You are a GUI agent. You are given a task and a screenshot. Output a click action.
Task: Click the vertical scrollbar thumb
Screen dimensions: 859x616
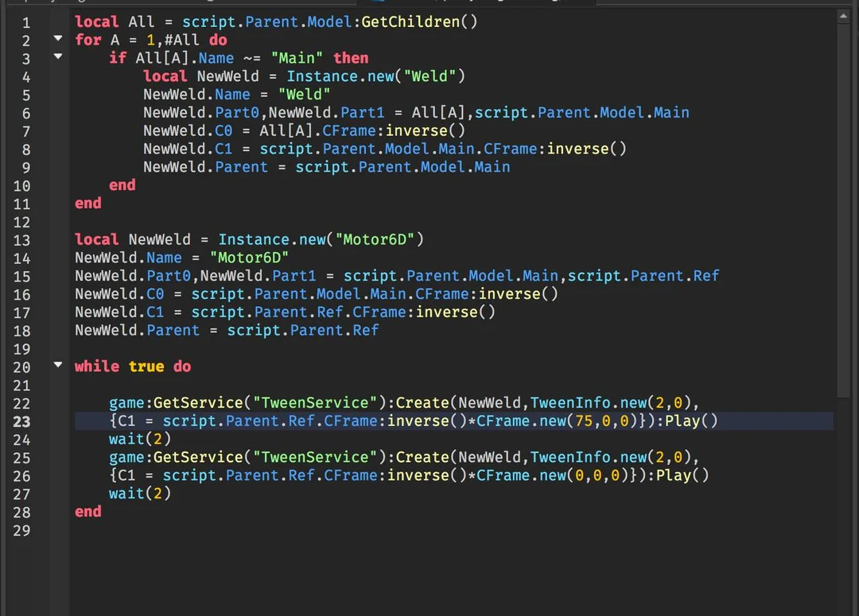coord(842,207)
